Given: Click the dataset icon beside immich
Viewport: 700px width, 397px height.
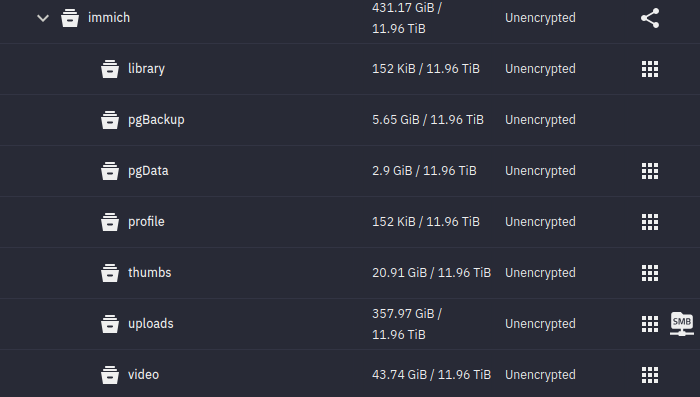Looking at the screenshot, I should coord(70,18).
